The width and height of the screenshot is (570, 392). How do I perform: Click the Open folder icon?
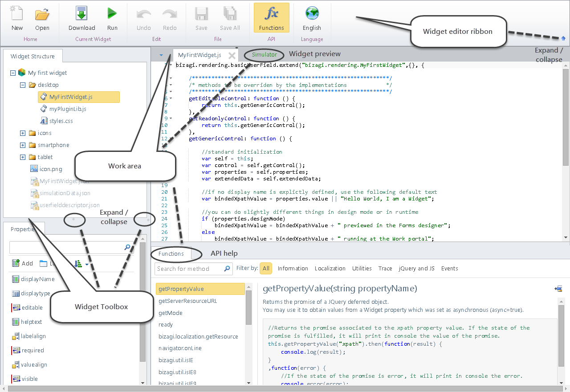(x=42, y=14)
